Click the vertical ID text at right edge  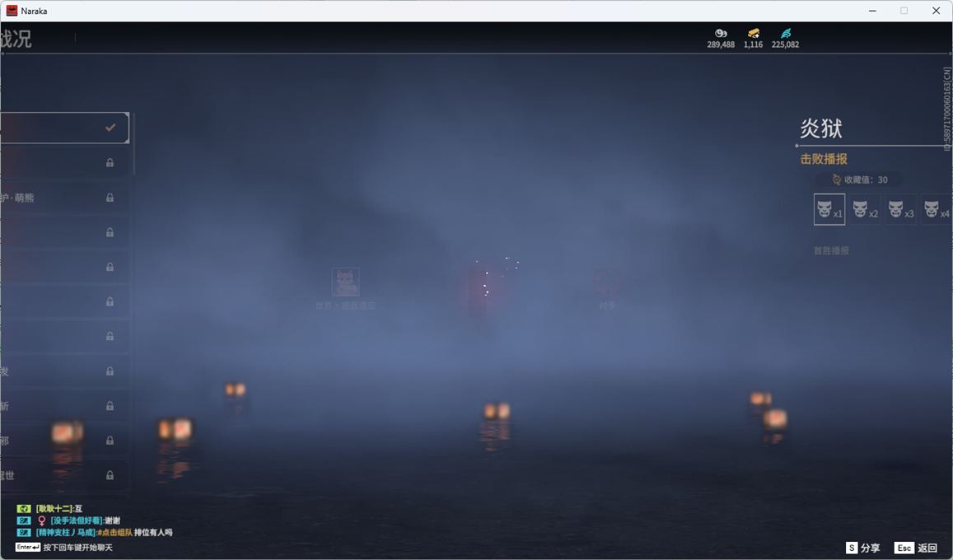click(947, 109)
